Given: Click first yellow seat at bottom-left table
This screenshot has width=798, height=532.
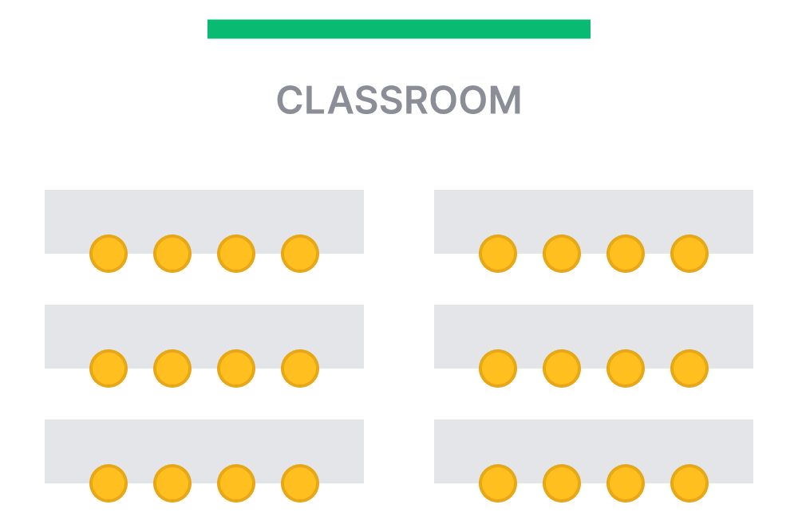Looking at the screenshot, I should point(109,483).
